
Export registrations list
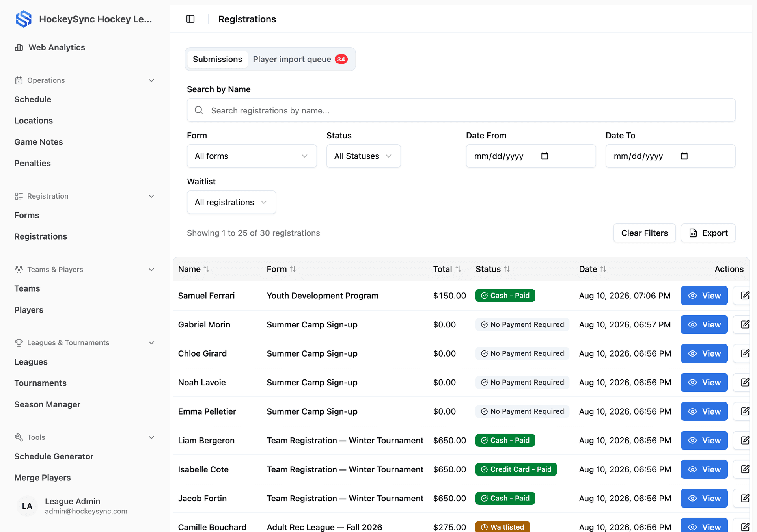(x=708, y=233)
